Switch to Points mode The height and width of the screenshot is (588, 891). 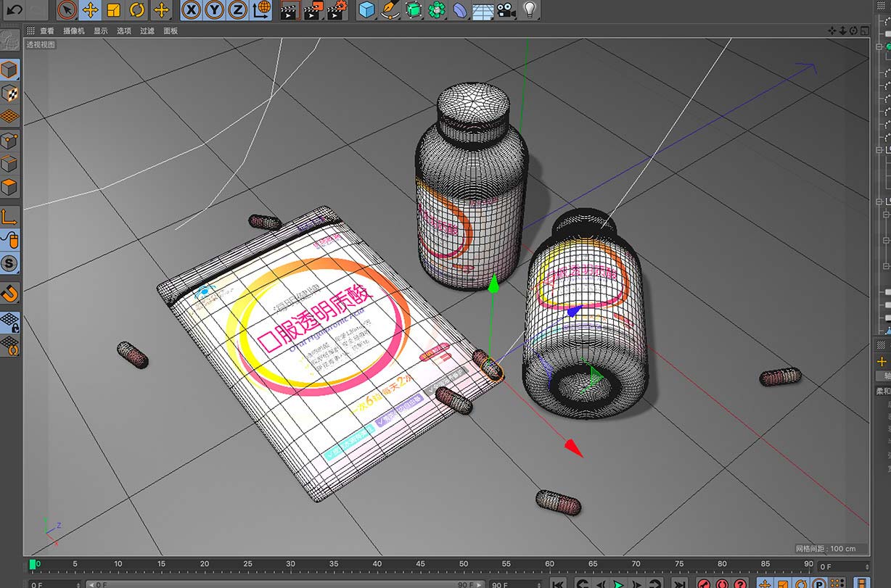pos(9,141)
